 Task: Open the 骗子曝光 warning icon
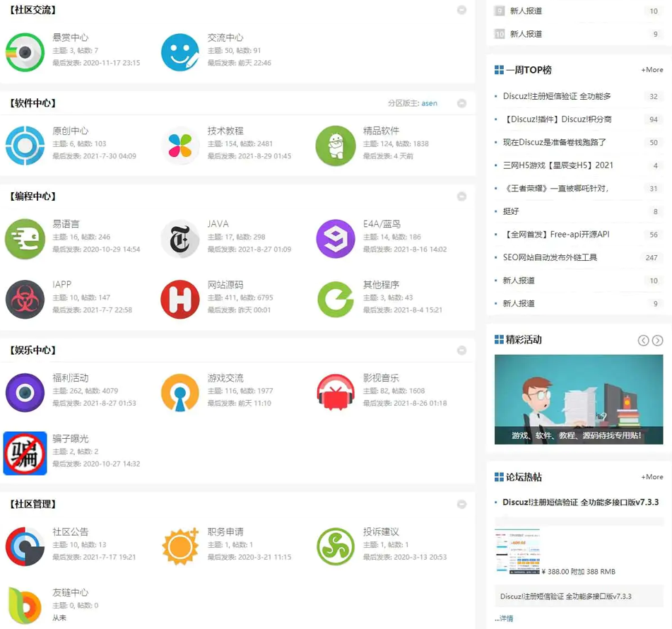click(25, 453)
